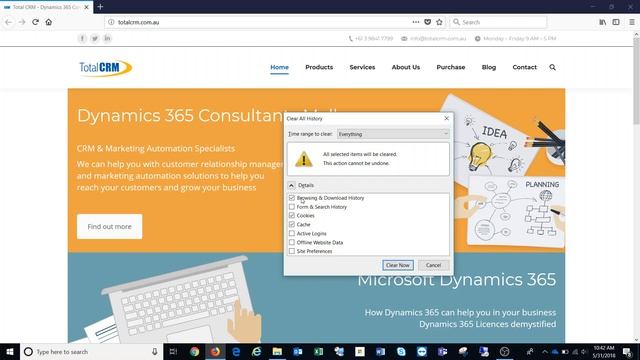Click the Type here to search box
The width and height of the screenshot is (640, 360).
(x=91, y=351)
